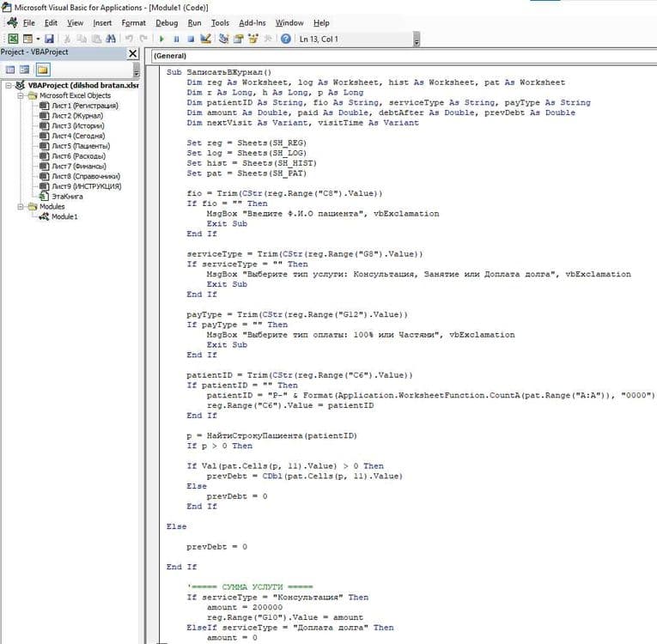Image resolution: width=657 pixels, height=644 pixels.
Task: Open the Insert menu
Action: 103,23
